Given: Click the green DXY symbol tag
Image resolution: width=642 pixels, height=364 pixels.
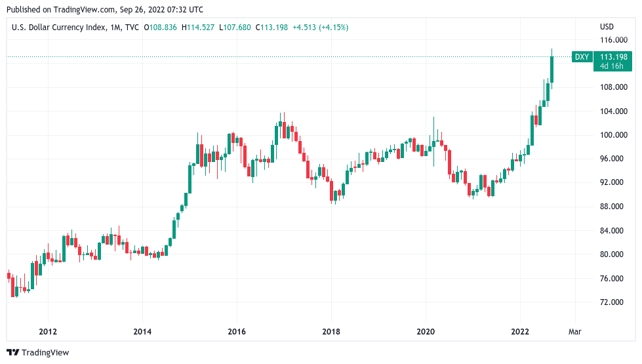Looking at the screenshot, I should click(x=582, y=57).
